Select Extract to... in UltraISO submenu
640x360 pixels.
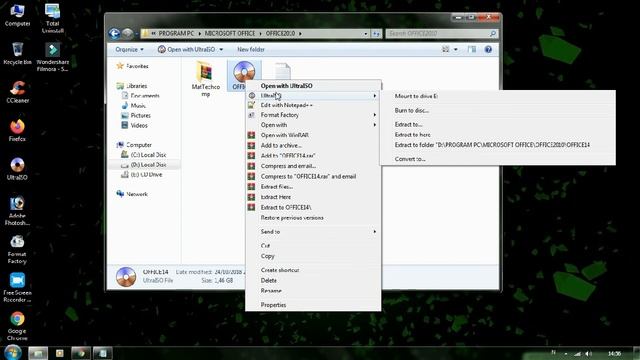coord(498,124)
